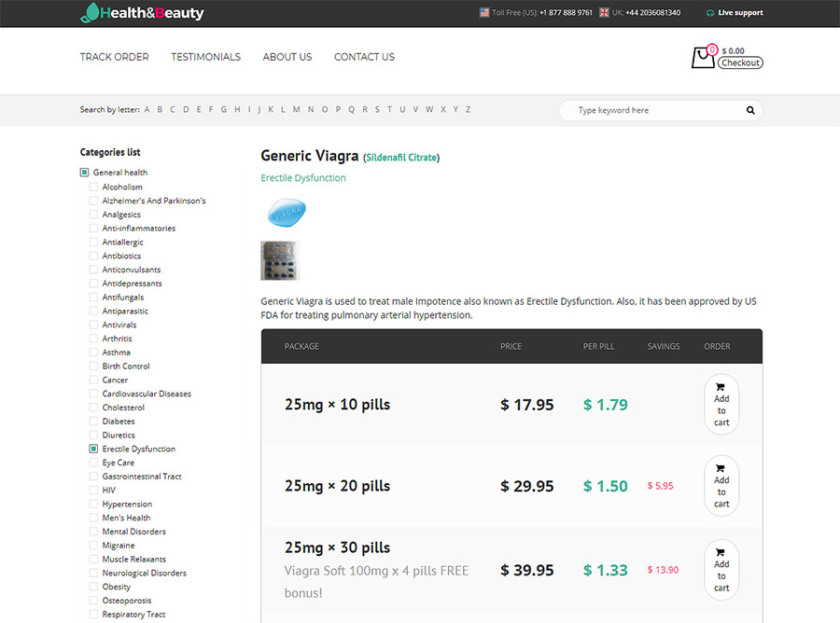Viewport: 840px width, 623px height.
Task: Search by letter V
Action: tap(415, 109)
